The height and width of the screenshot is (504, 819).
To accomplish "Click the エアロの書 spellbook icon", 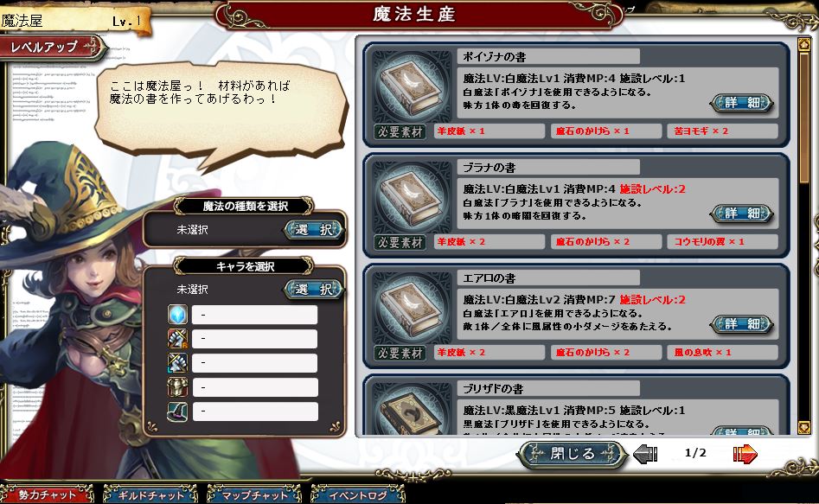I will (412, 308).
